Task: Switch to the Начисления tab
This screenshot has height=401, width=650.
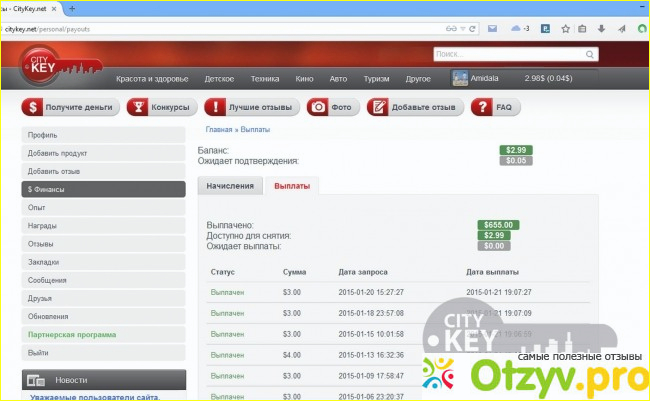Action: [230, 186]
